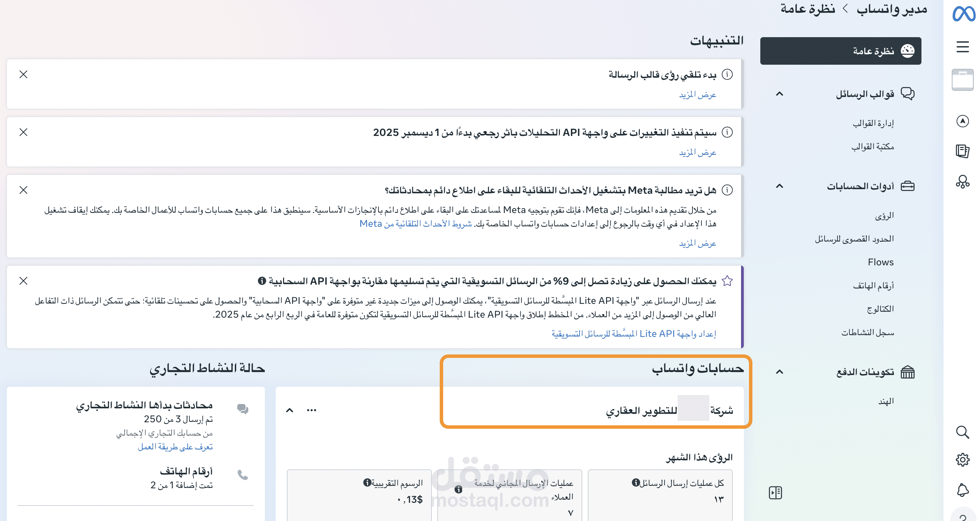
Task: Click تعرف على طريقة العمل link
Action: coord(175,447)
